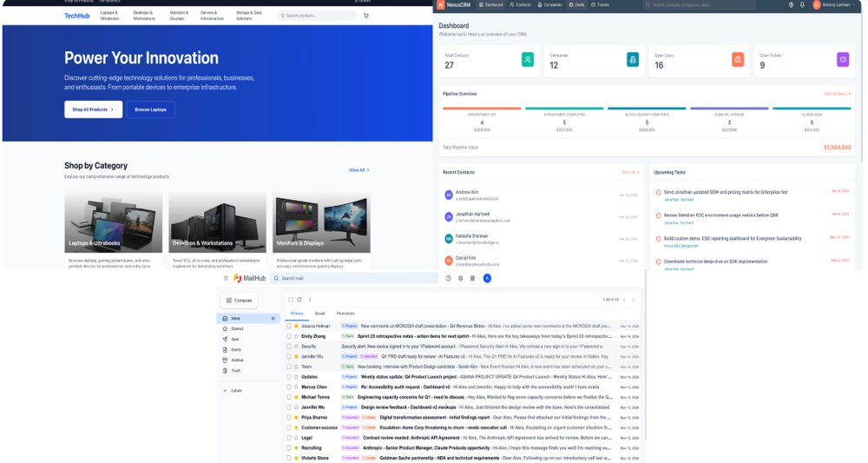The height and width of the screenshot is (463, 868).
Task: Open the Companies menu in NexusCRM
Action: 549,4
